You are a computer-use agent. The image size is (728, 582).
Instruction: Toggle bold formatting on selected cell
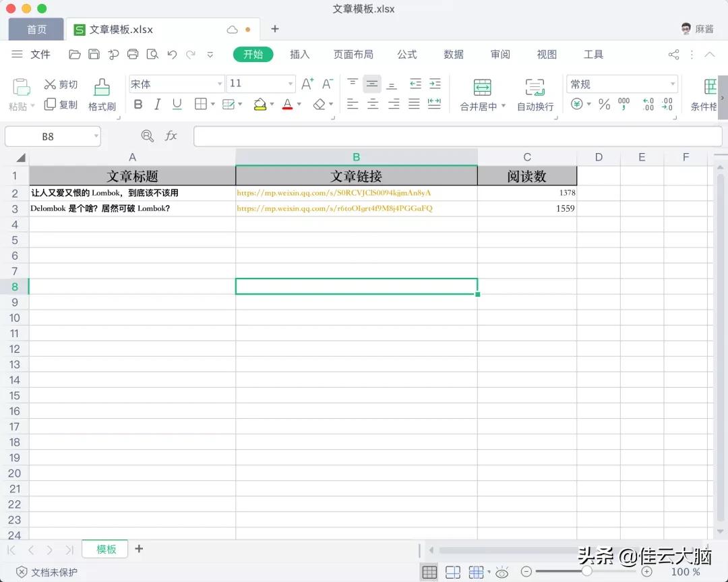138,105
